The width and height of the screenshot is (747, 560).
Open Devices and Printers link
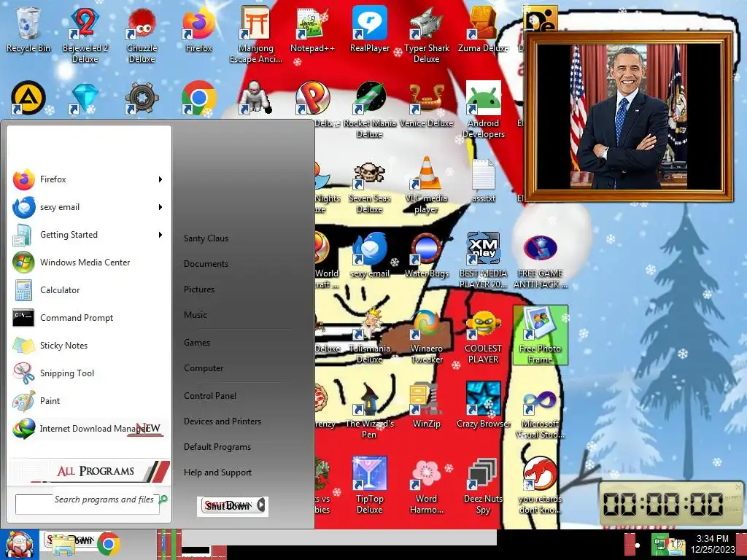point(222,421)
